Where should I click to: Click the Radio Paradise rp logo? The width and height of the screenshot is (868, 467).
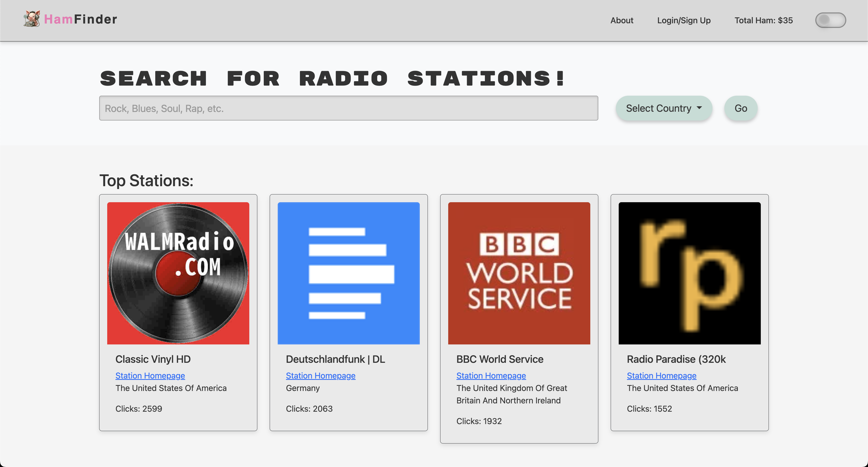[x=689, y=273]
